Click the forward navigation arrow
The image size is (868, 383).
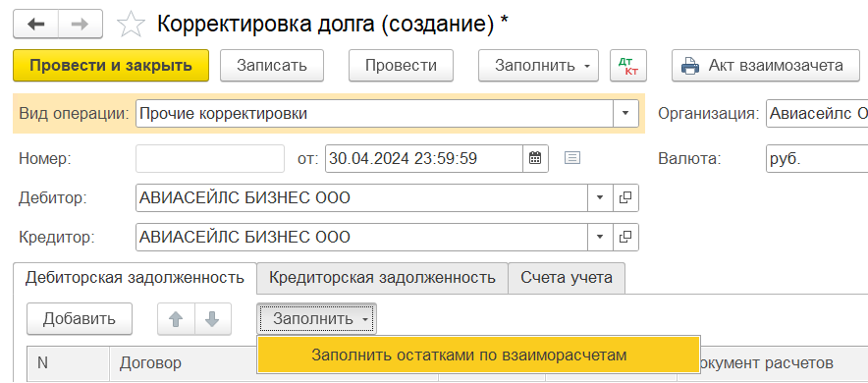click(x=81, y=25)
